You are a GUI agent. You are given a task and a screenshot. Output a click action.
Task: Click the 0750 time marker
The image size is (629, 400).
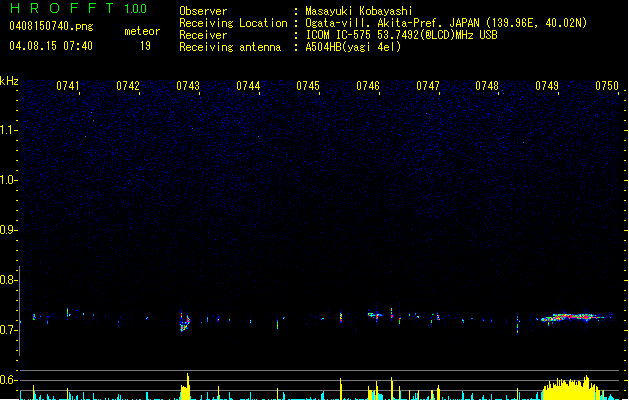click(x=607, y=86)
